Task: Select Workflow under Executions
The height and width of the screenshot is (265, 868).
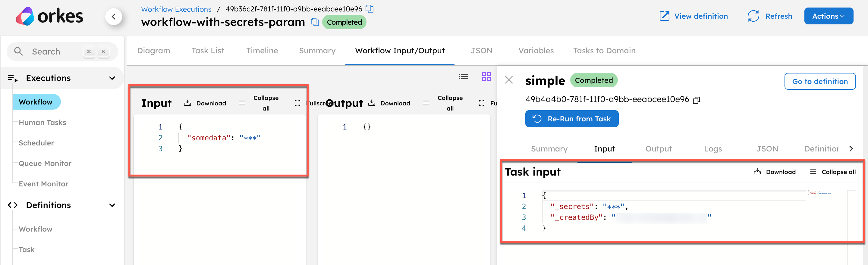Action: pyautogui.click(x=36, y=102)
